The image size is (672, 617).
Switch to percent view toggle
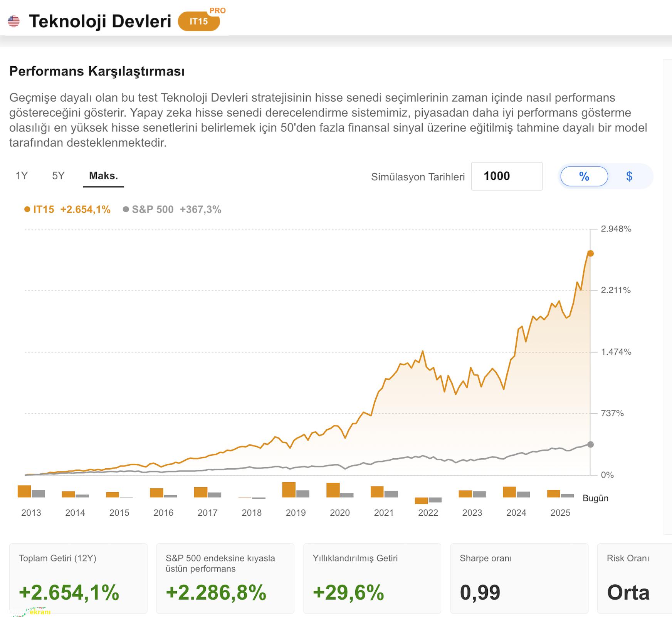584,176
